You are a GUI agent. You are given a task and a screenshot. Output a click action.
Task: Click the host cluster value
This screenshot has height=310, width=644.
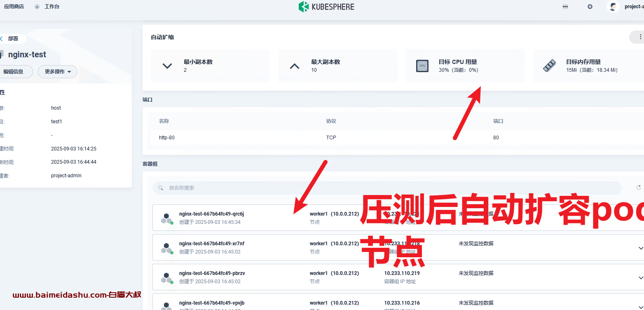[x=56, y=108]
